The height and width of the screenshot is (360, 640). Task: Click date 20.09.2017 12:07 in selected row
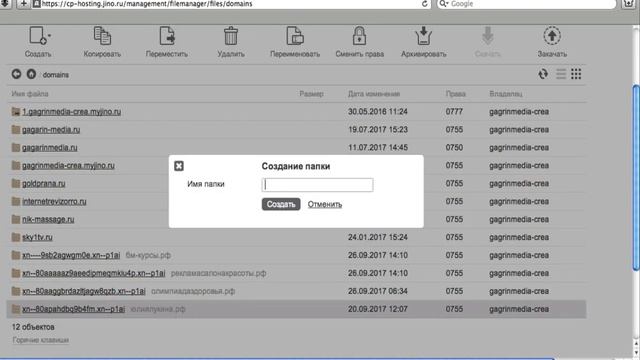(x=378, y=309)
